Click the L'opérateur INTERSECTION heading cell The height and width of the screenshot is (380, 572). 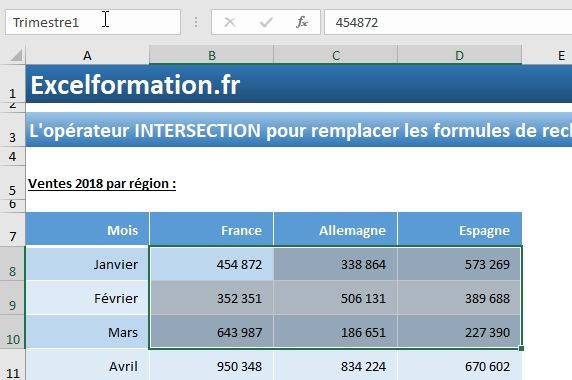[x=299, y=130]
